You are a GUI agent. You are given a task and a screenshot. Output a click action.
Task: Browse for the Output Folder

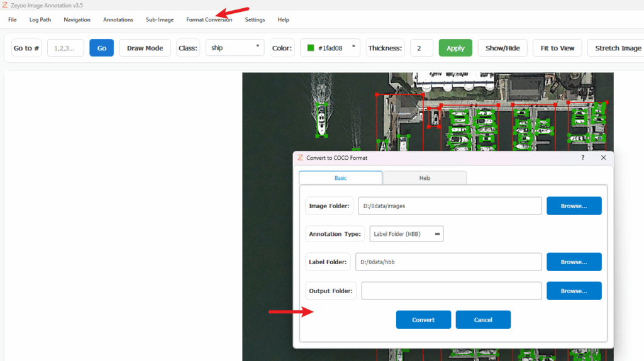click(x=574, y=291)
